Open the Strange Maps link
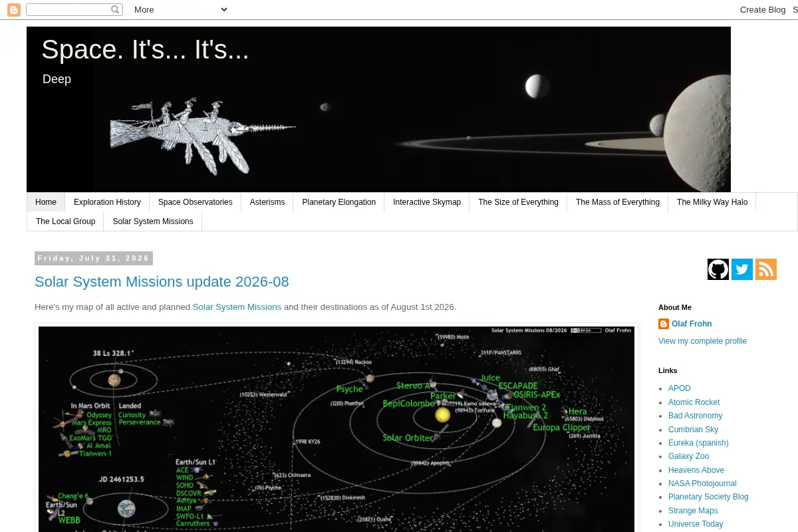 coord(693,511)
